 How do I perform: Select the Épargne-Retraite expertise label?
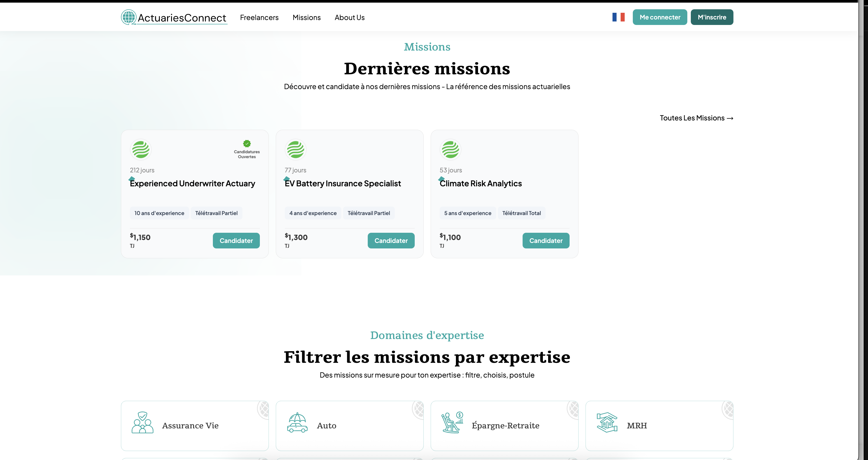click(x=505, y=425)
